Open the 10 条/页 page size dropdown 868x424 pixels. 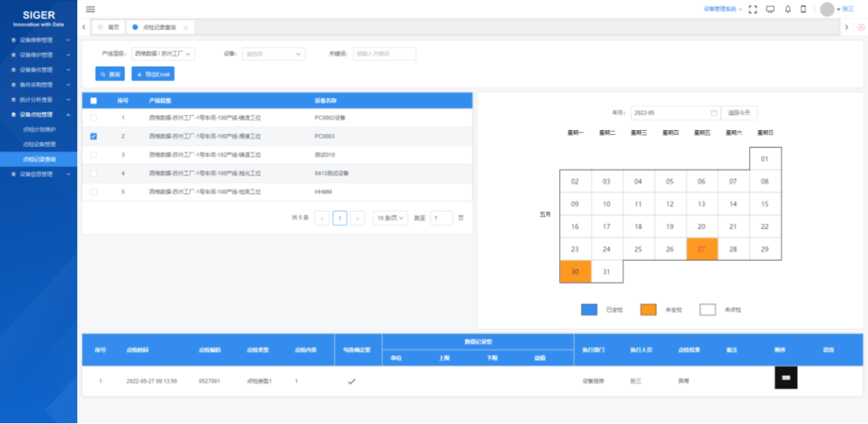390,218
